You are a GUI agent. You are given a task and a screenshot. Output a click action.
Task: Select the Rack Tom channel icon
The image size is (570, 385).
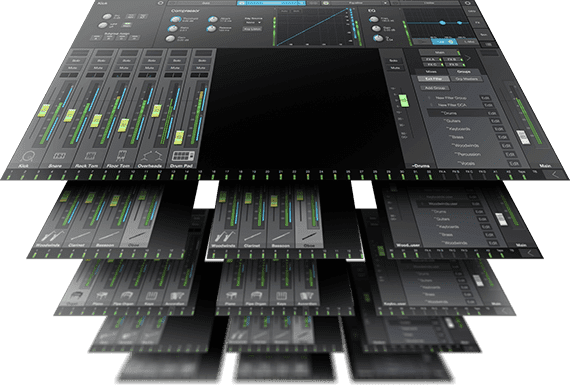[x=90, y=156]
